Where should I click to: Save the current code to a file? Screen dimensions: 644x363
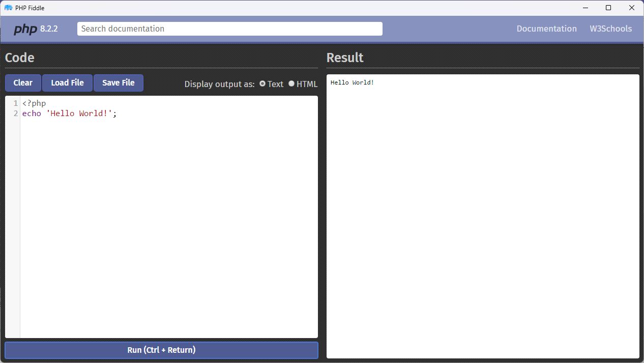click(118, 82)
